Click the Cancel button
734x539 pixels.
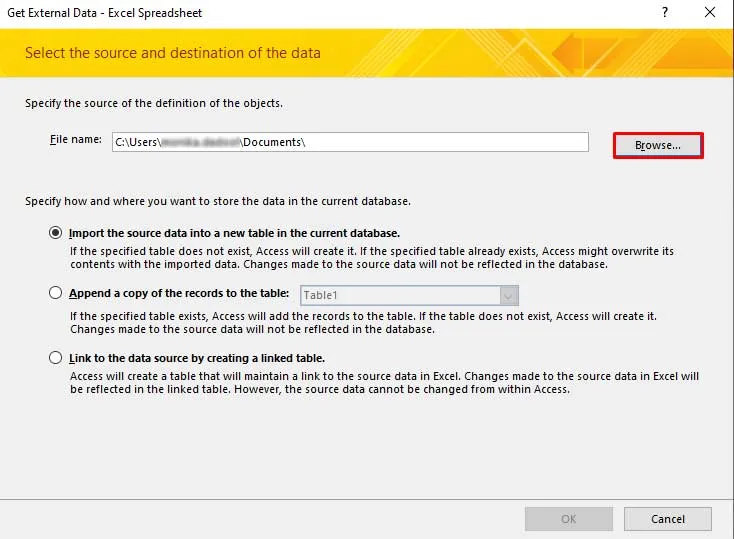(667, 519)
